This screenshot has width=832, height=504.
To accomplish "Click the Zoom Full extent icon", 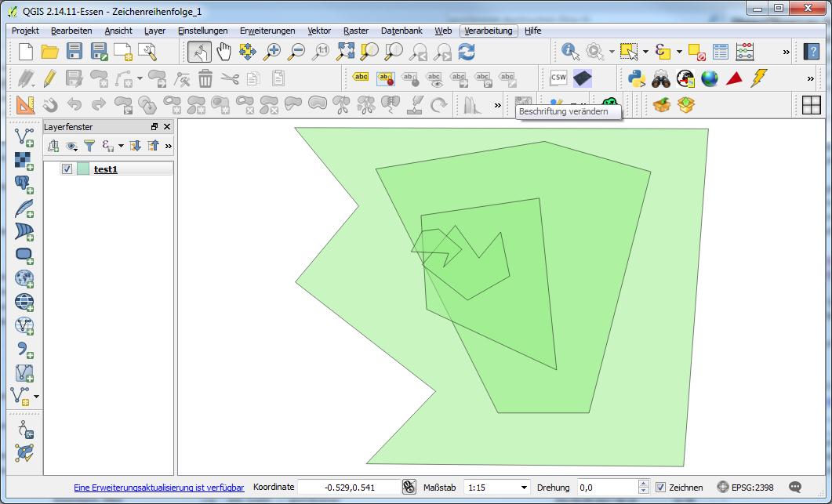I will [345, 52].
